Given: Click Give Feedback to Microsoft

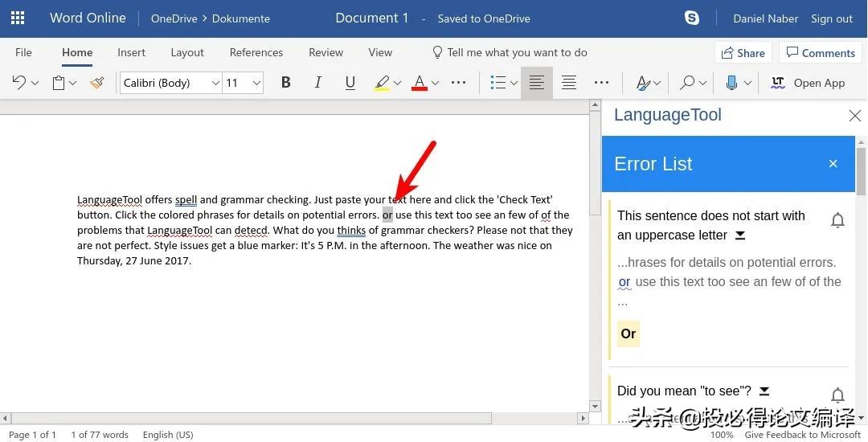Looking at the screenshot, I should click(x=802, y=435).
